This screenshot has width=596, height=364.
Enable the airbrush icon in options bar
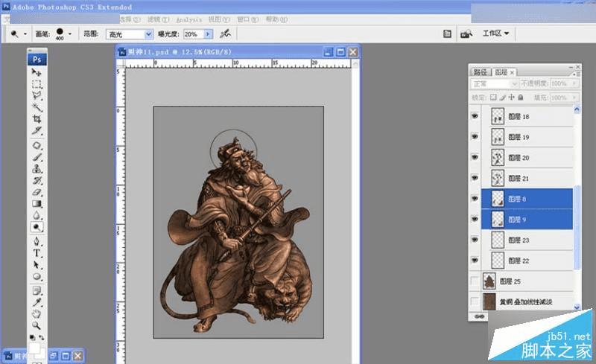[x=226, y=33]
